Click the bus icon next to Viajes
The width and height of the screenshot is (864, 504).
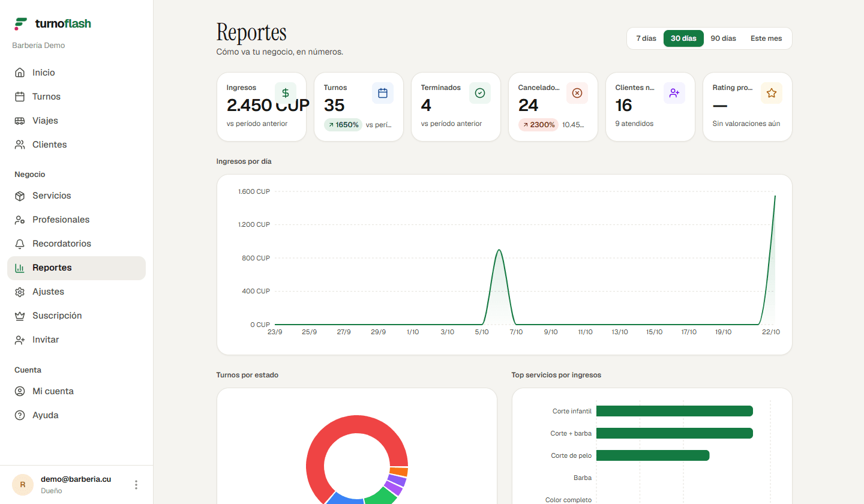pos(20,121)
